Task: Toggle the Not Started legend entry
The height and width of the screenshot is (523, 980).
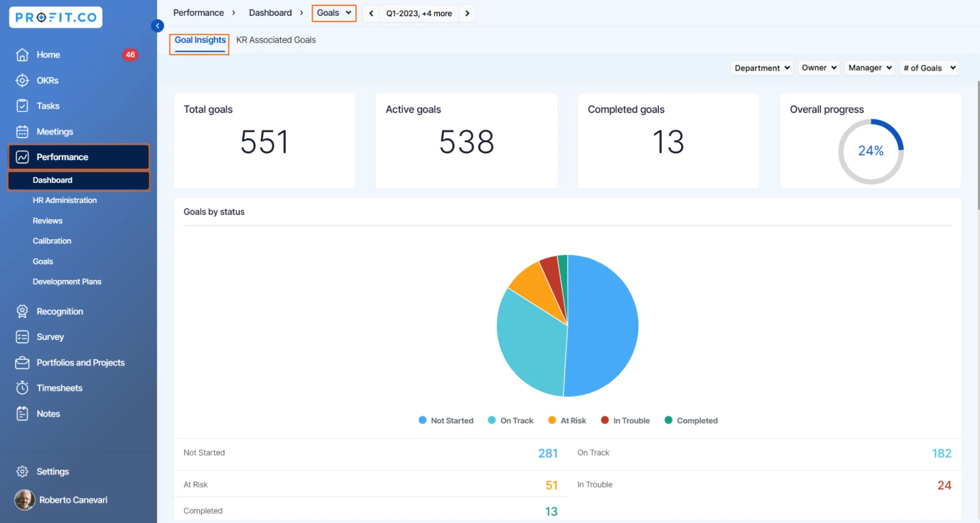Action: (x=446, y=420)
